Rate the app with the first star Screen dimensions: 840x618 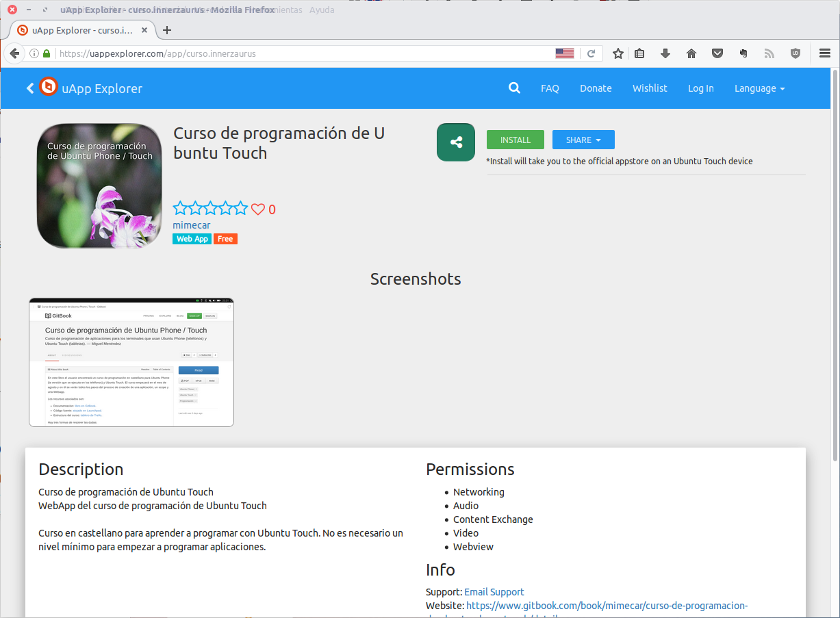[180, 209]
